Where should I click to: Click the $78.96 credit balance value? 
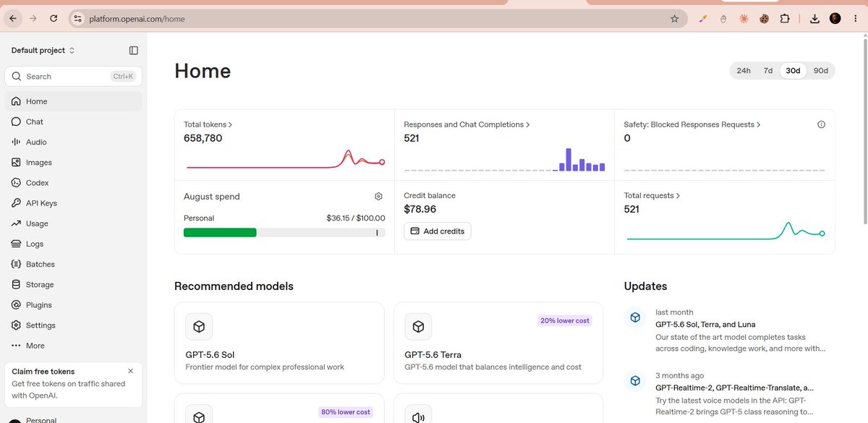click(420, 209)
